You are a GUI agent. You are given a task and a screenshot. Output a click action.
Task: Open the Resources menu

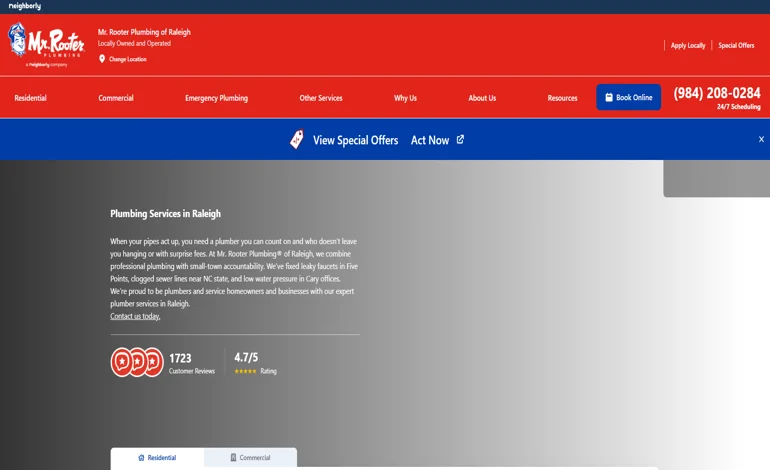(x=562, y=98)
